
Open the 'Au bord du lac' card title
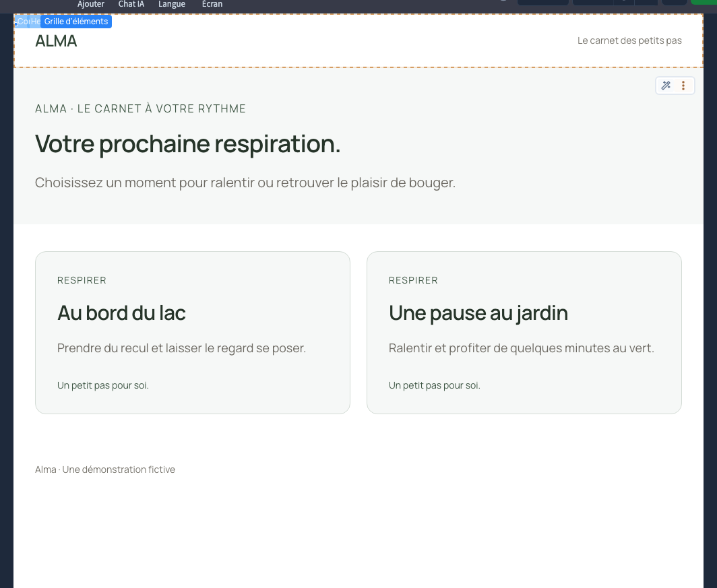point(121,313)
